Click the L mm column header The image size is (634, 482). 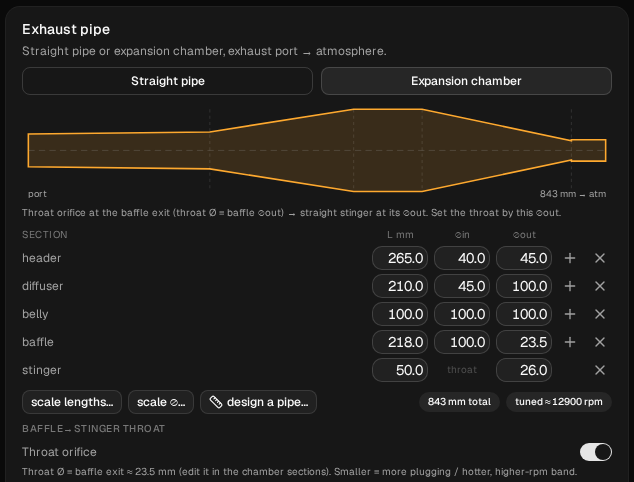tap(400, 235)
